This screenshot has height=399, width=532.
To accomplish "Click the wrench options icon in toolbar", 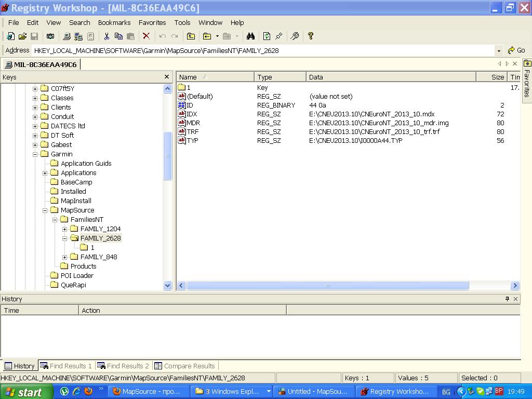I will pos(295,36).
